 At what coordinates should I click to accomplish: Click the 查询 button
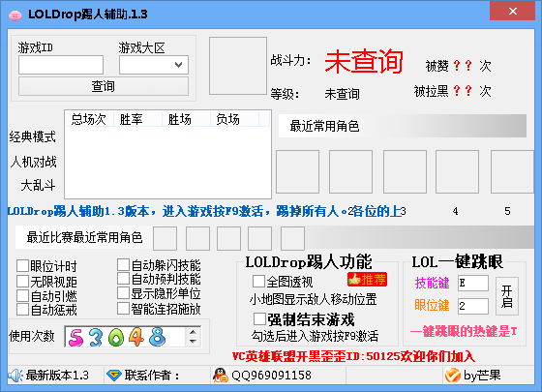tap(104, 86)
